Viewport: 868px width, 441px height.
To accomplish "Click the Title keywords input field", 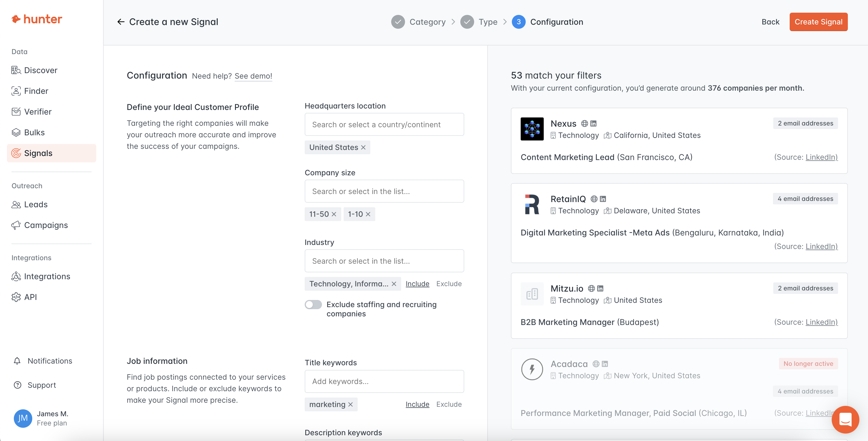I will 384,382.
